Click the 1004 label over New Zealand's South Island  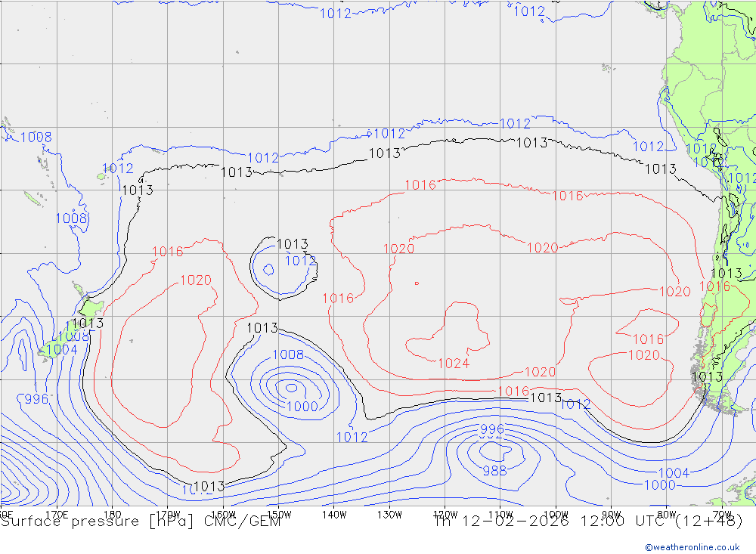62,350
